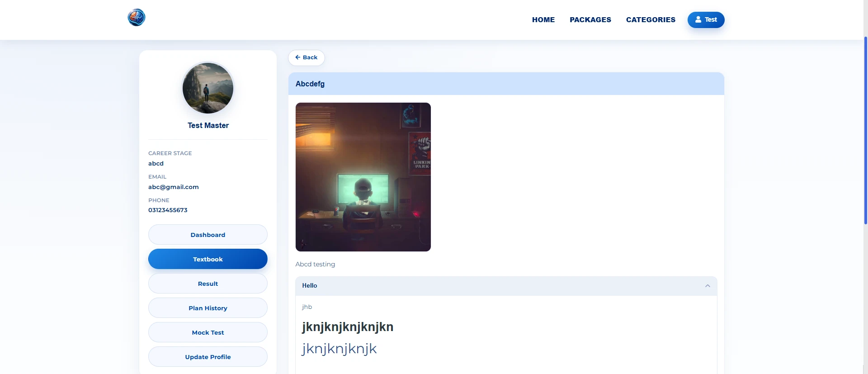This screenshot has width=868, height=374.
Task: Click the phone number 03123455673
Action: [x=168, y=210]
